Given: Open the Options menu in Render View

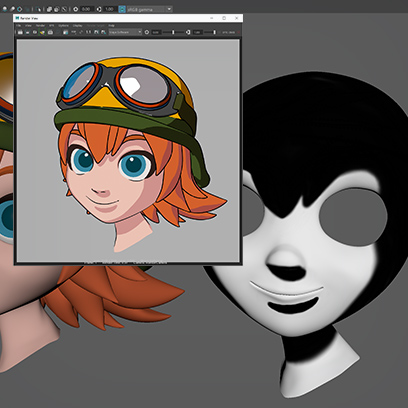Looking at the screenshot, I should [63, 25].
